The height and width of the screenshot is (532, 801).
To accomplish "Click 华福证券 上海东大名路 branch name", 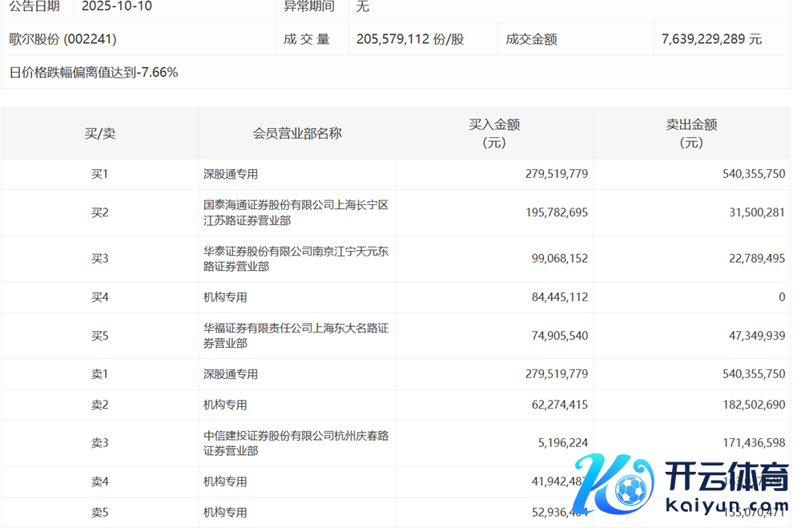I will coord(296,336).
